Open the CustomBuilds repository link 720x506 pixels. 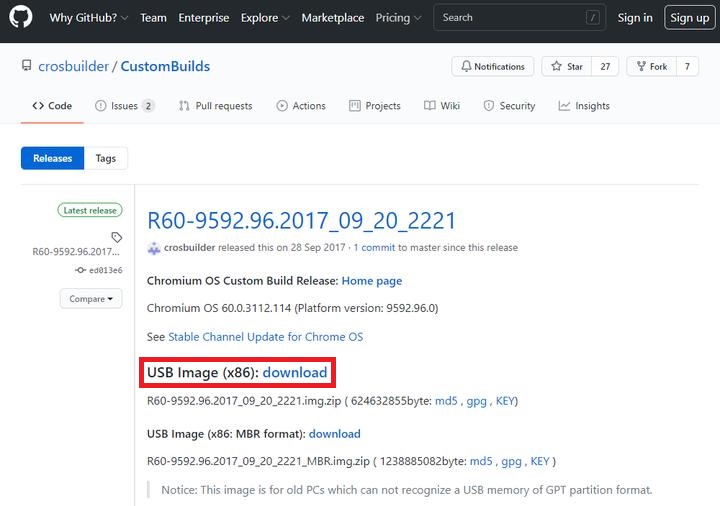(165, 66)
